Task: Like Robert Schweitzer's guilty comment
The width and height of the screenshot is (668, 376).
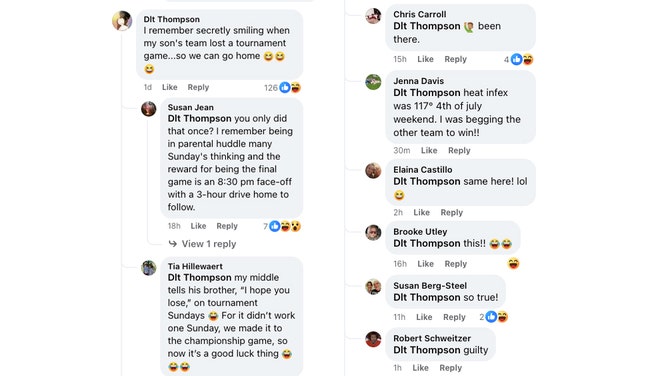Action: point(420,368)
